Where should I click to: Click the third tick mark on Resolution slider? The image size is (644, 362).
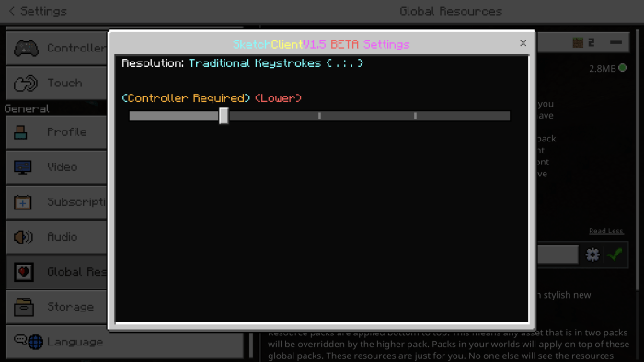pyautogui.click(x=415, y=116)
